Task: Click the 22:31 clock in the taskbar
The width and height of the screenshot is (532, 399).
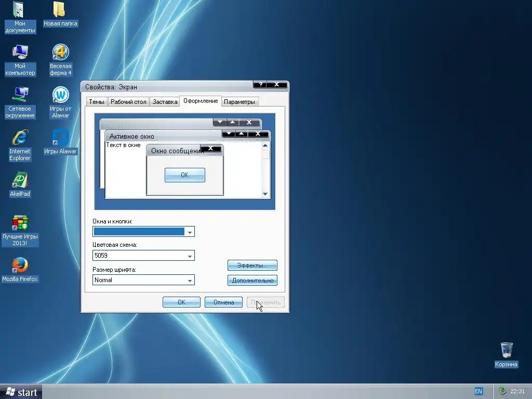Action: pos(517,392)
